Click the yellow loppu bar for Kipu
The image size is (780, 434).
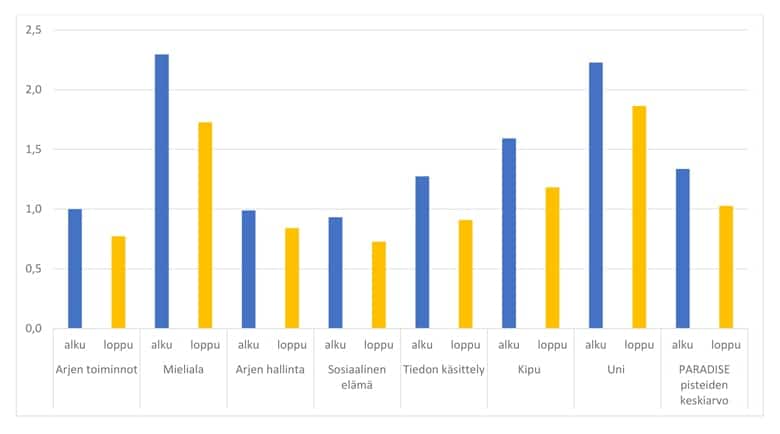[x=552, y=257]
